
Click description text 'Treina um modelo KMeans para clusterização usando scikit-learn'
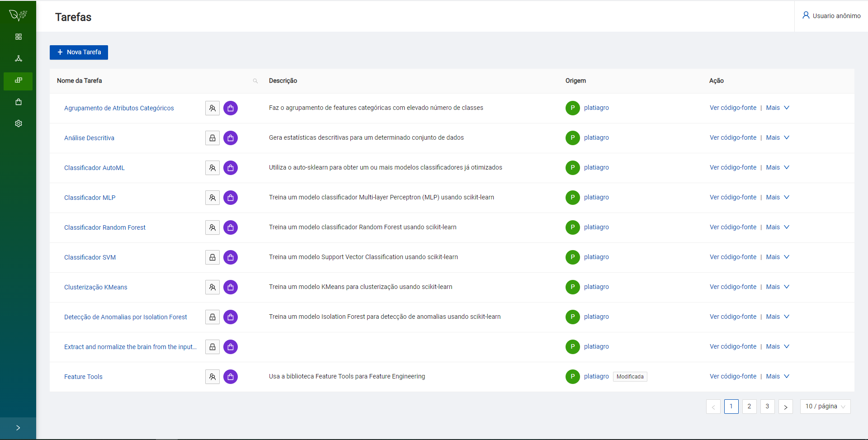[x=360, y=287]
